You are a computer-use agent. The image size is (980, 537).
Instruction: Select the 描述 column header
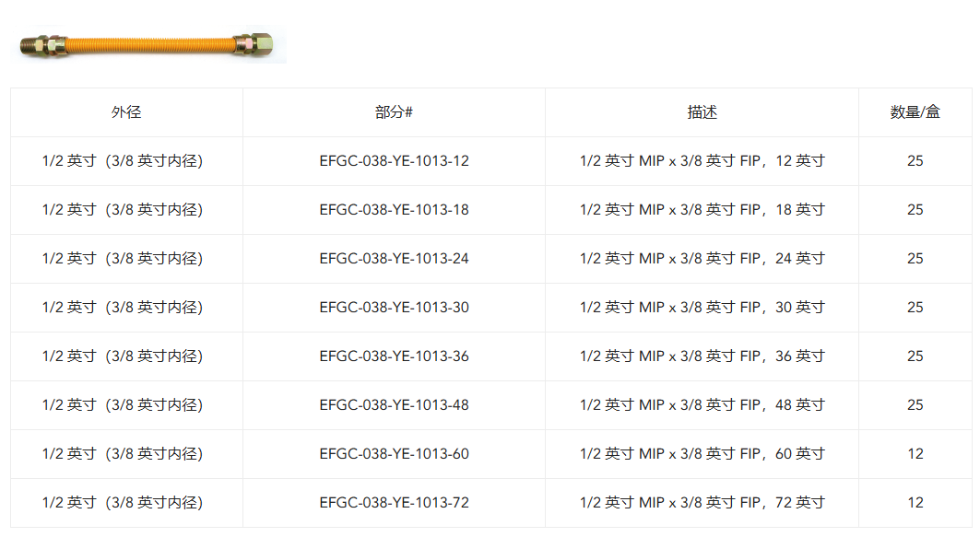coord(702,112)
